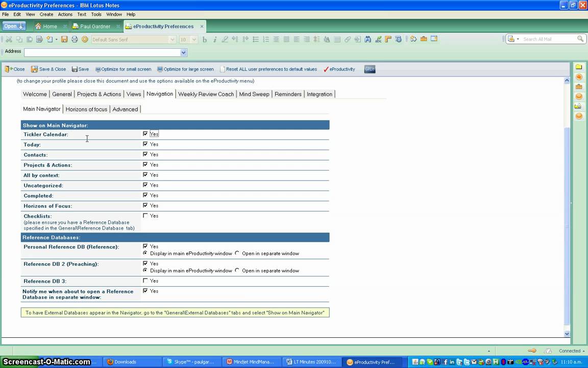Toggle Projects & Actions Yes checkbox
Image resolution: width=588 pixels, height=368 pixels.
(145, 164)
